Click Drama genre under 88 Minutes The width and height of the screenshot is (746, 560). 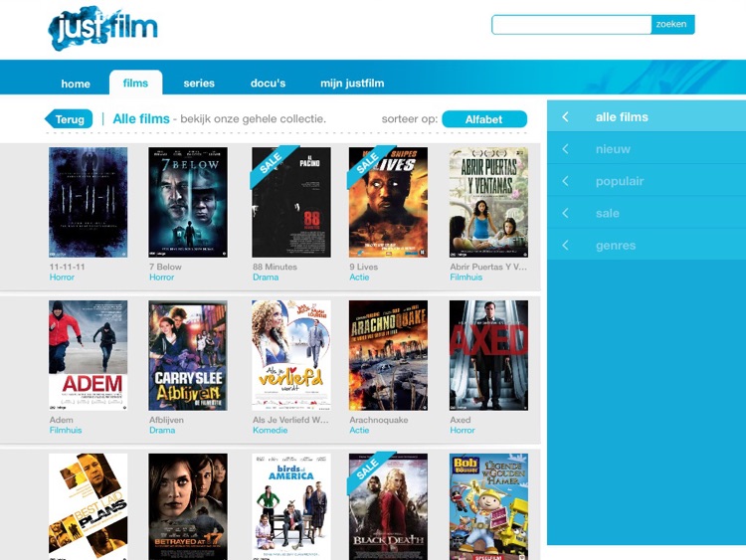click(x=266, y=278)
